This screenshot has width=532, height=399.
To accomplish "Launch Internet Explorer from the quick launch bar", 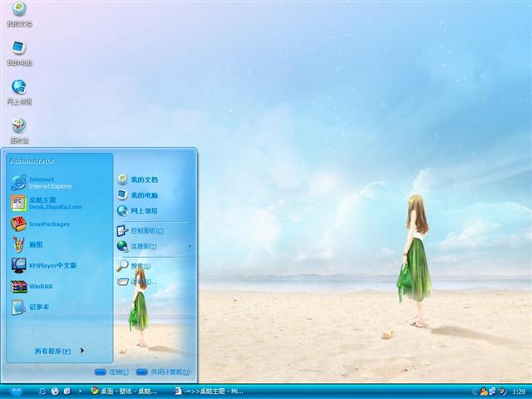I will point(42,392).
